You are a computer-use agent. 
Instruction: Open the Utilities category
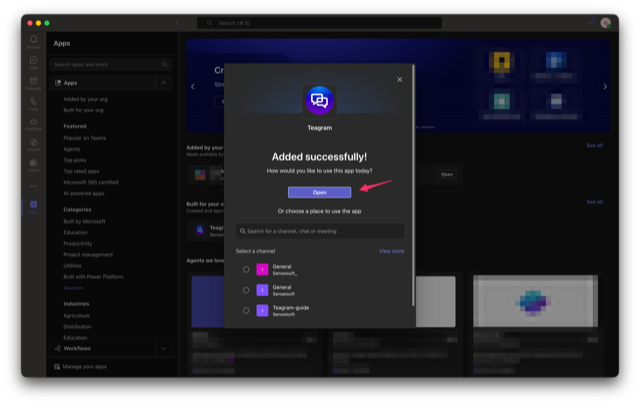coord(72,265)
